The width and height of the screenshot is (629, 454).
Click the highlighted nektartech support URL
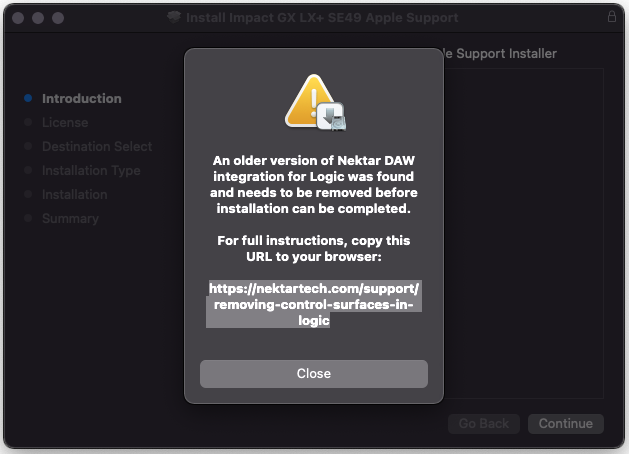pos(314,304)
